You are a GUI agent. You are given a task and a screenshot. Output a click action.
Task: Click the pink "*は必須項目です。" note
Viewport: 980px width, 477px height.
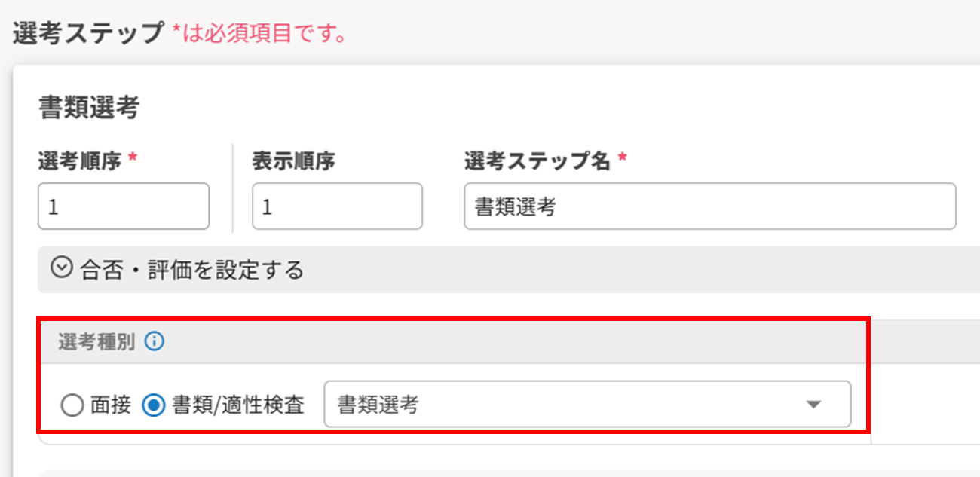[259, 35]
